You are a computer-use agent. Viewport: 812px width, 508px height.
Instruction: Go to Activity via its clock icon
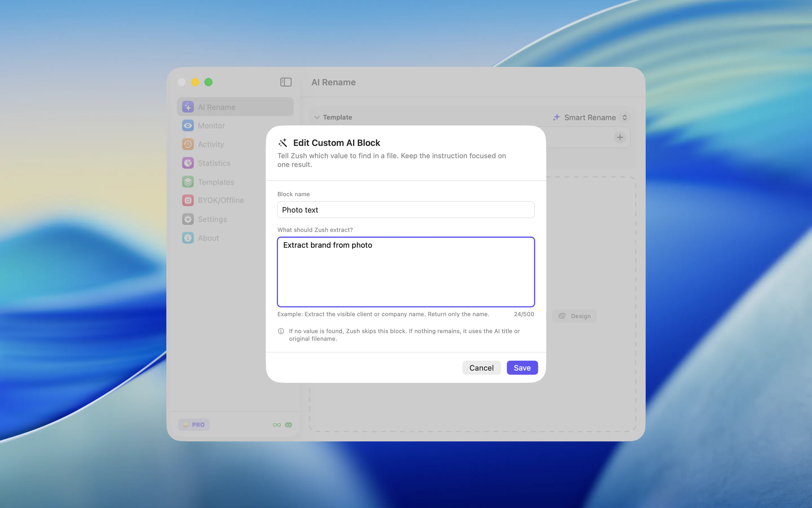click(x=188, y=144)
